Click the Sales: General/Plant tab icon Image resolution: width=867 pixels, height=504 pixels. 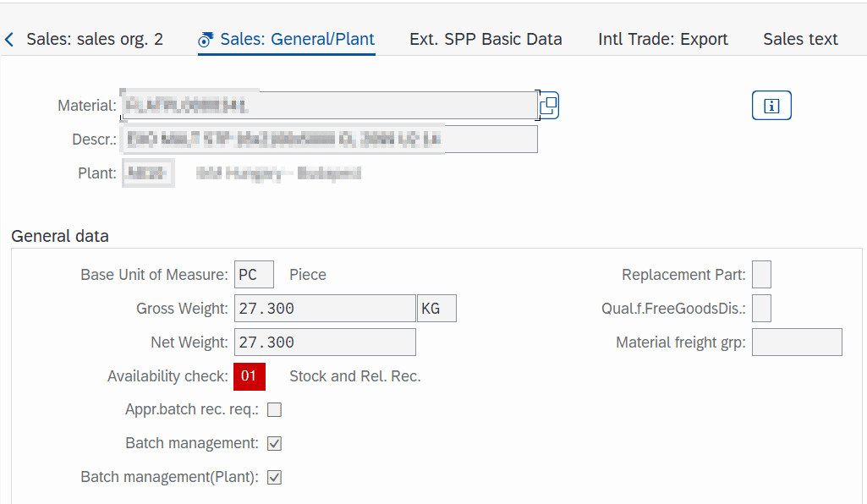click(206, 39)
